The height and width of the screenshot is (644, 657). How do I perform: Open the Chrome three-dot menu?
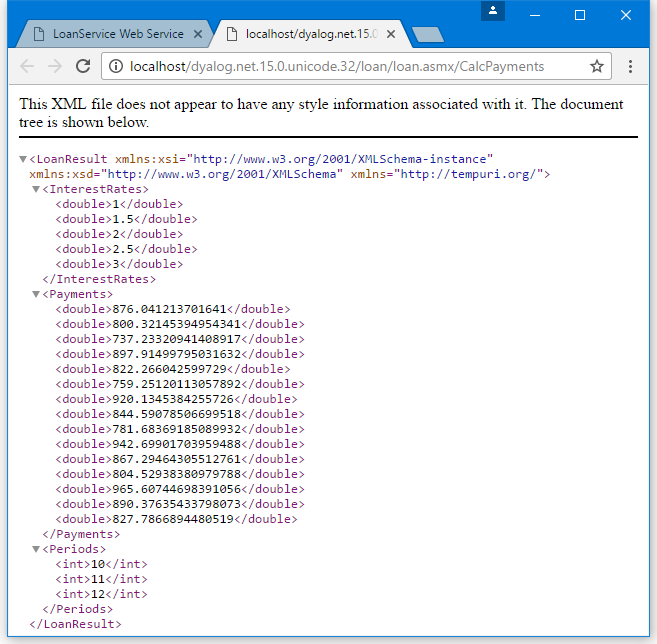tap(631, 67)
